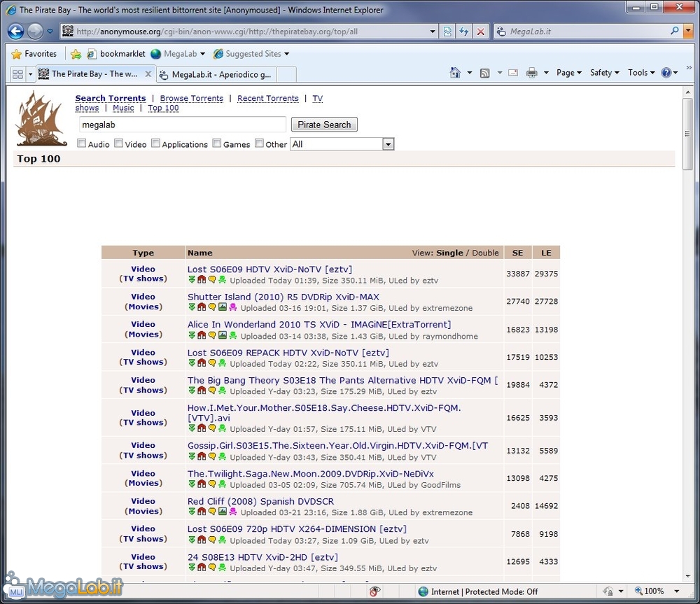The height and width of the screenshot is (604, 700).
Task: Expand the MegaLab favorites dropdown
Action: click(203, 54)
